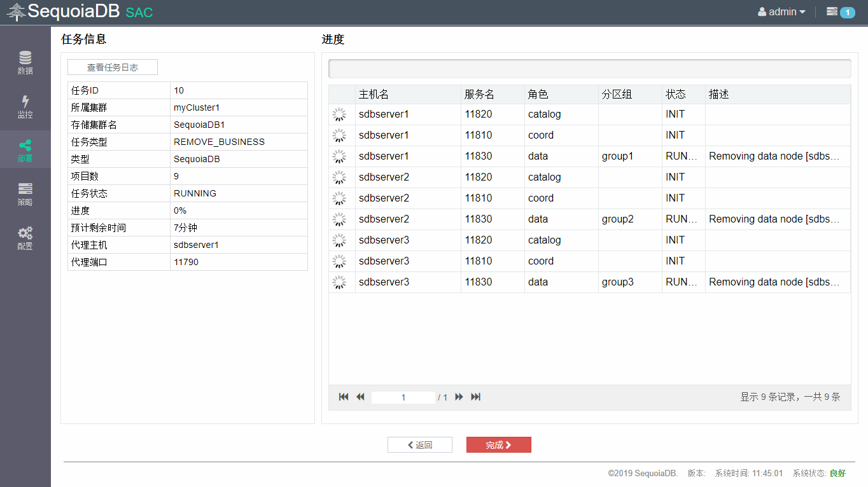Click description text in sdbserver2 data row

[x=774, y=219]
